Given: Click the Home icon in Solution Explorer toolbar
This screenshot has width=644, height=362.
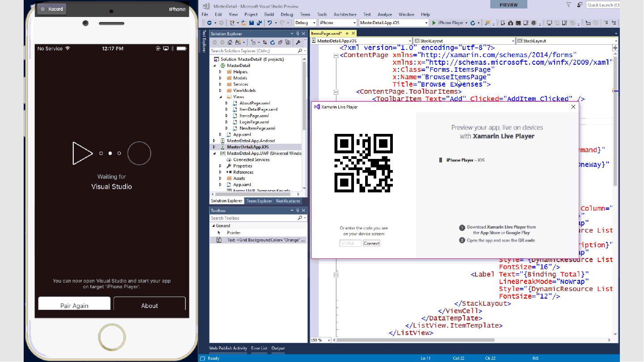Looking at the screenshot, I should (x=230, y=42).
